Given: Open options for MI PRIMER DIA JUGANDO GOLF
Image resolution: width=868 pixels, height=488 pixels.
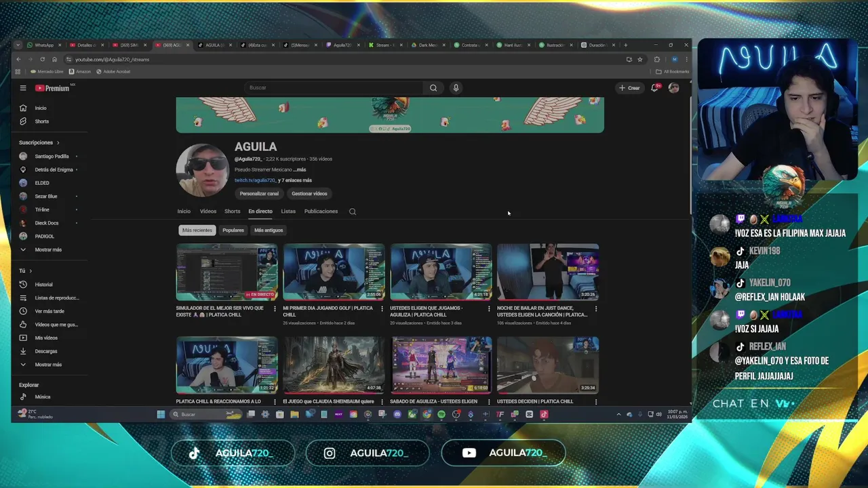Looking at the screenshot, I should click(382, 309).
